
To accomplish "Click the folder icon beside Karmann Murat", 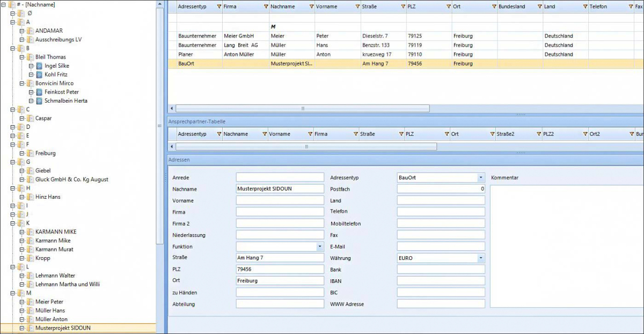I will click(30, 250).
